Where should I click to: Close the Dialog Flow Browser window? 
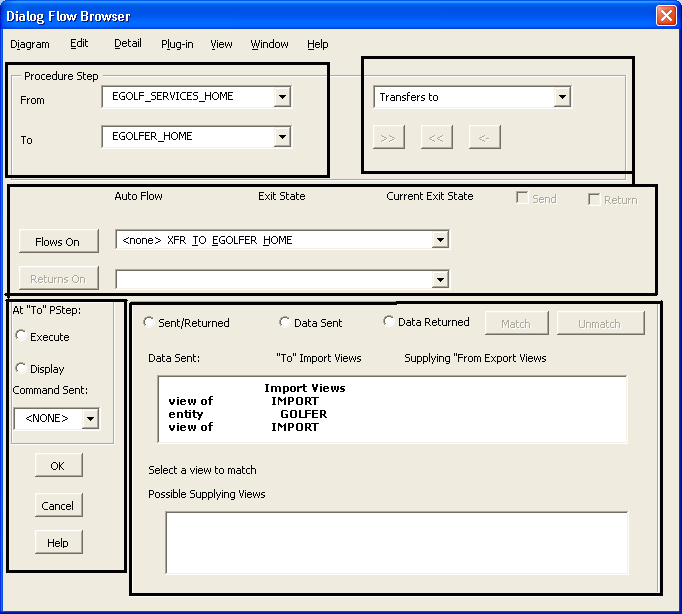[x=666, y=16]
